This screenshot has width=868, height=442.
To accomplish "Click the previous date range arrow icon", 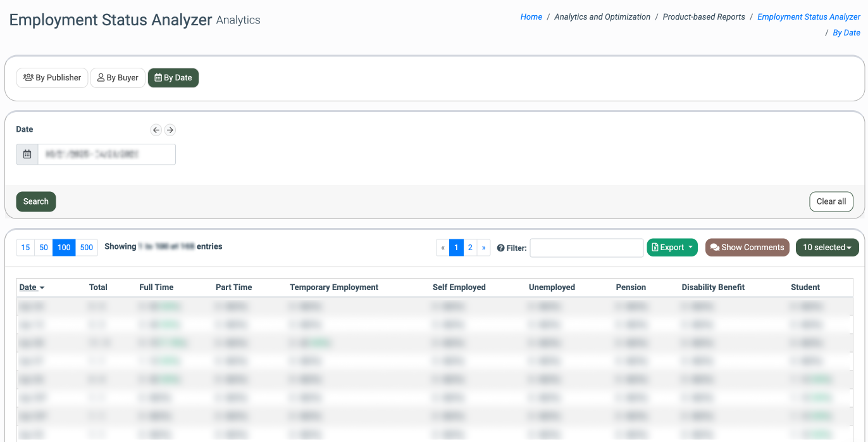I will [x=156, y=130].
